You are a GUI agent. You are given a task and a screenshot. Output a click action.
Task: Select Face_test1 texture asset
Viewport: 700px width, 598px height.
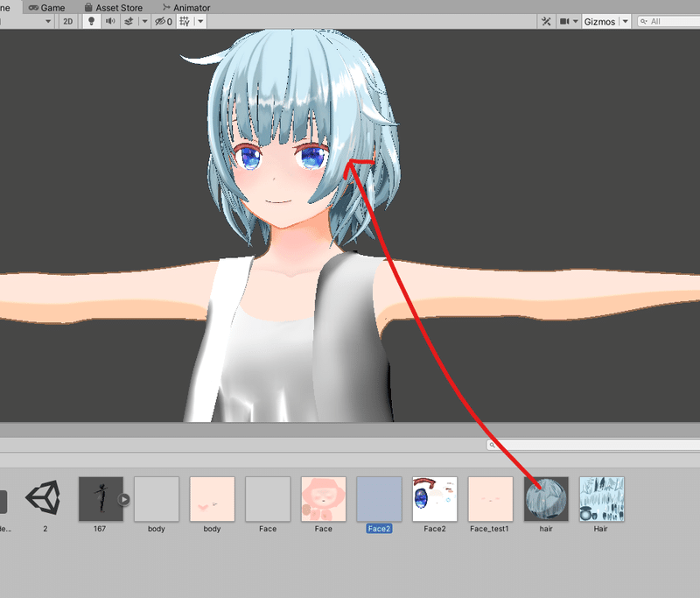[x=490, y=499]
